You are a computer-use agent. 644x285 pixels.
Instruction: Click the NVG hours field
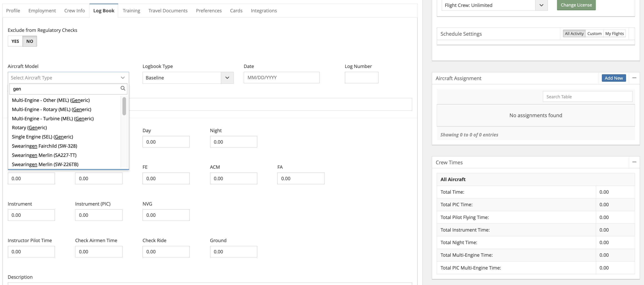point(166,215)
